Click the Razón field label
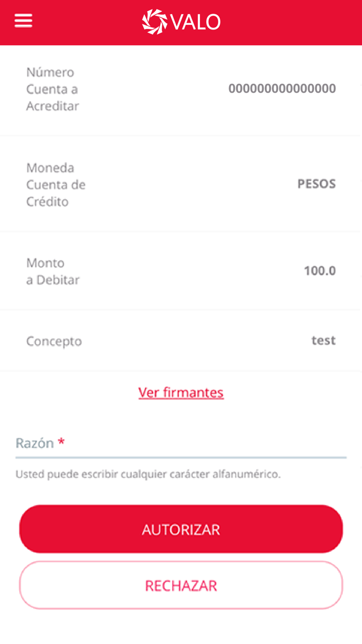Viewport: 362px width, 644px height. point(34,443)
